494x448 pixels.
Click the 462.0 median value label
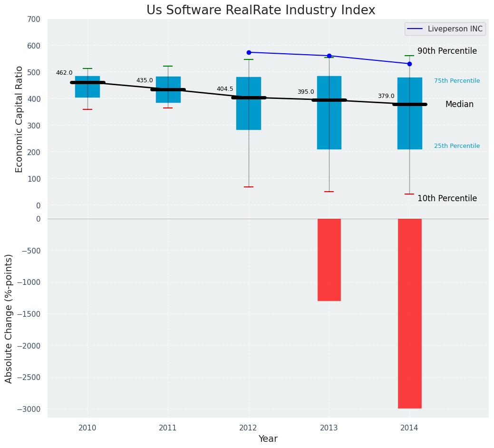click(64, 73)
